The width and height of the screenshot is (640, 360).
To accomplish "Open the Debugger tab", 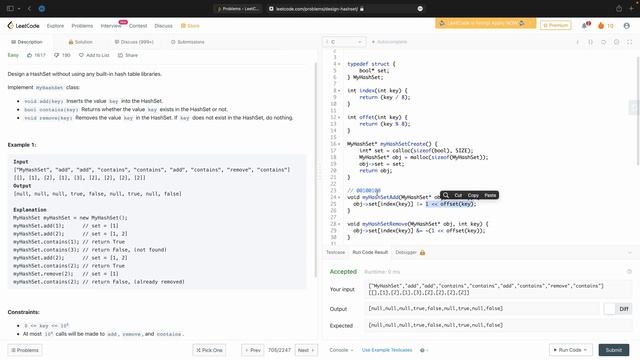I will (406, 253).
